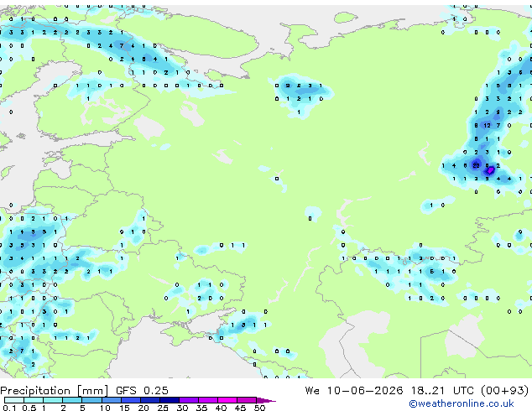Select the legend scale label "50"
Screen dimensions: 532x411
(259, 408)
